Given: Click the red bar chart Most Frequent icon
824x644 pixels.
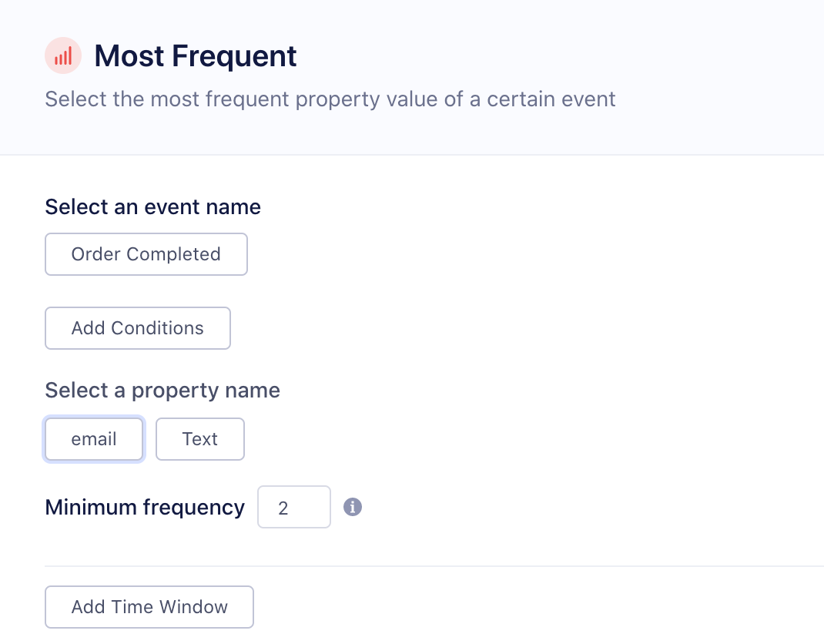Looking at the screenshot, I should click(63, 56).
